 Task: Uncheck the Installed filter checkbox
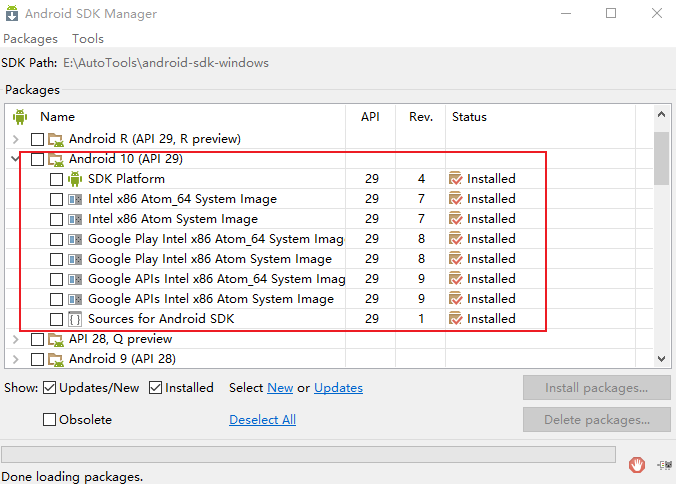click(x=155, y=388)
